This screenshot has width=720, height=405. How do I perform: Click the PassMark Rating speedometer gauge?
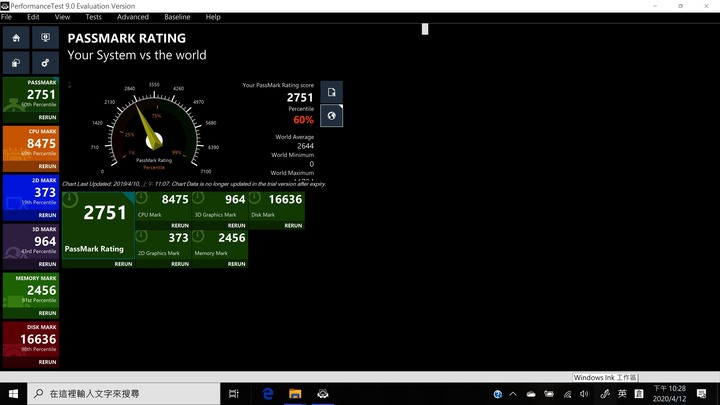pyautogui.click(x=154, y=131)
